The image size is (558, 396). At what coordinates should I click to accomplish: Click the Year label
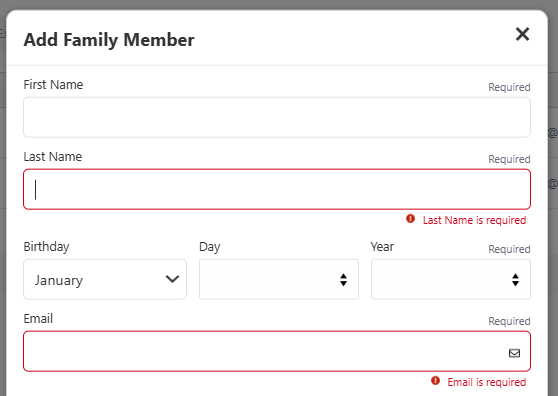(382, 247)
